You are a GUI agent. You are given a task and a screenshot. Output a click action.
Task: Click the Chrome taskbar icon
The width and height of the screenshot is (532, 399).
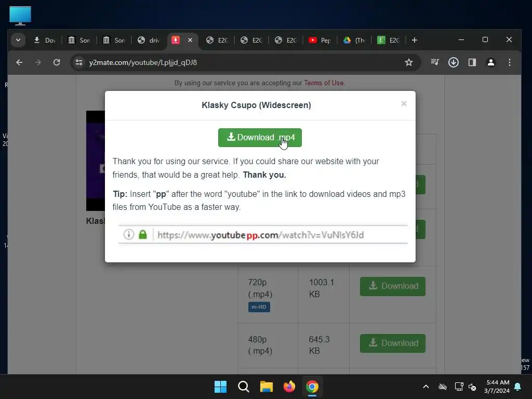tap(312, 387)
